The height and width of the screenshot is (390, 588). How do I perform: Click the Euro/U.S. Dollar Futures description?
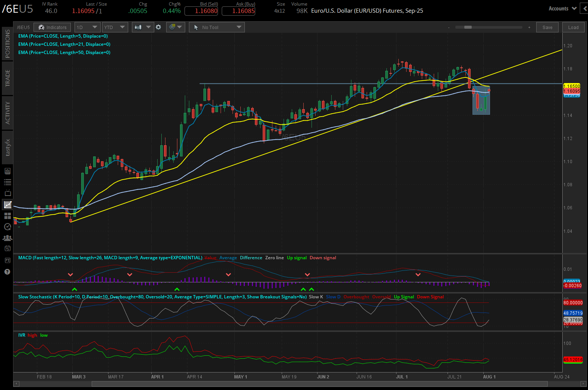click(367, 11)
